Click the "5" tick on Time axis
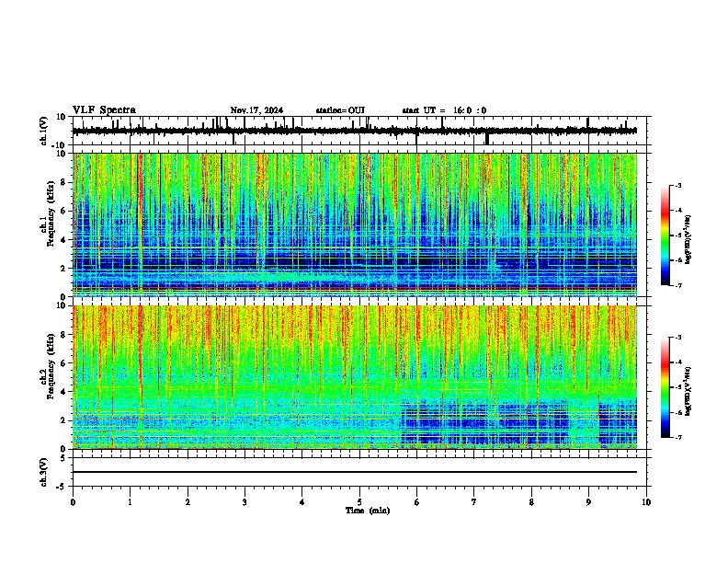Screen dimensions: 728x563 click(x=359, y=502)
